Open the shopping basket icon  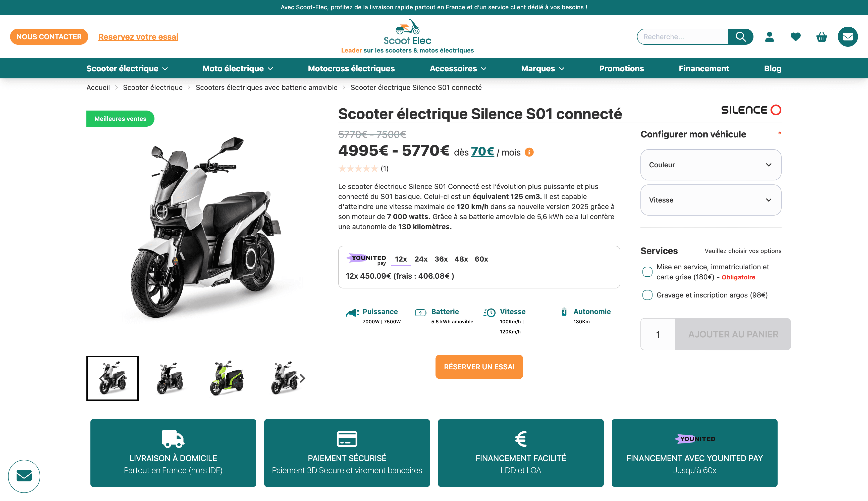[822, 37]
